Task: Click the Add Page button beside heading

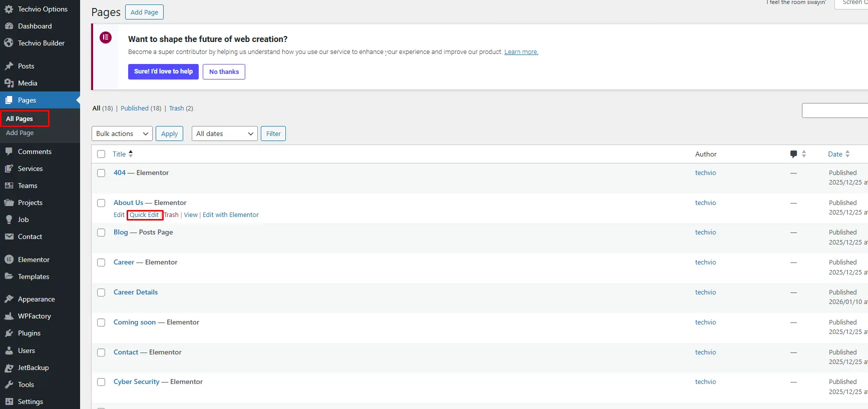Action: click(x=144, y=12)
